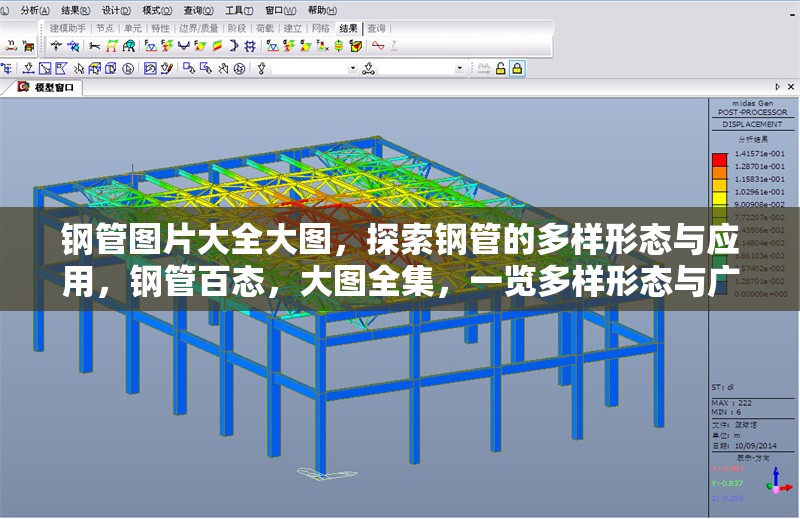
Task: Switch to the 结果 ribbon tab
Action: (348, 28)
